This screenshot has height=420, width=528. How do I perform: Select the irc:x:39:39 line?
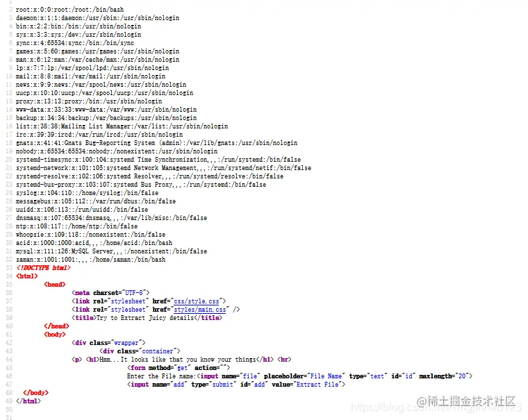[x=99, y=135]
